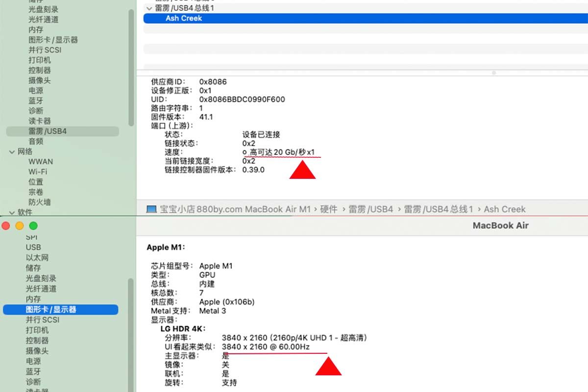588x392 pixels.
Task: Click the Metal 3 support value
Action: click(213, 311)
